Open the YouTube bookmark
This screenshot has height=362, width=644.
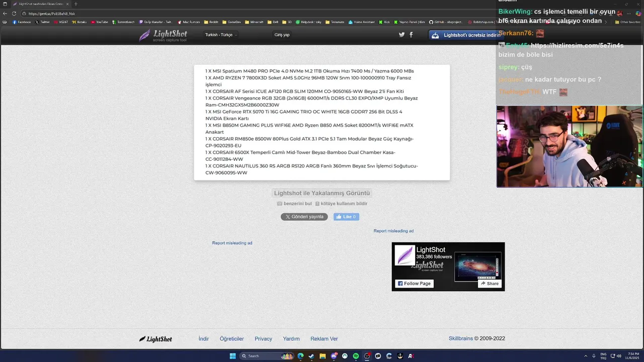click(x=99, y=22)
